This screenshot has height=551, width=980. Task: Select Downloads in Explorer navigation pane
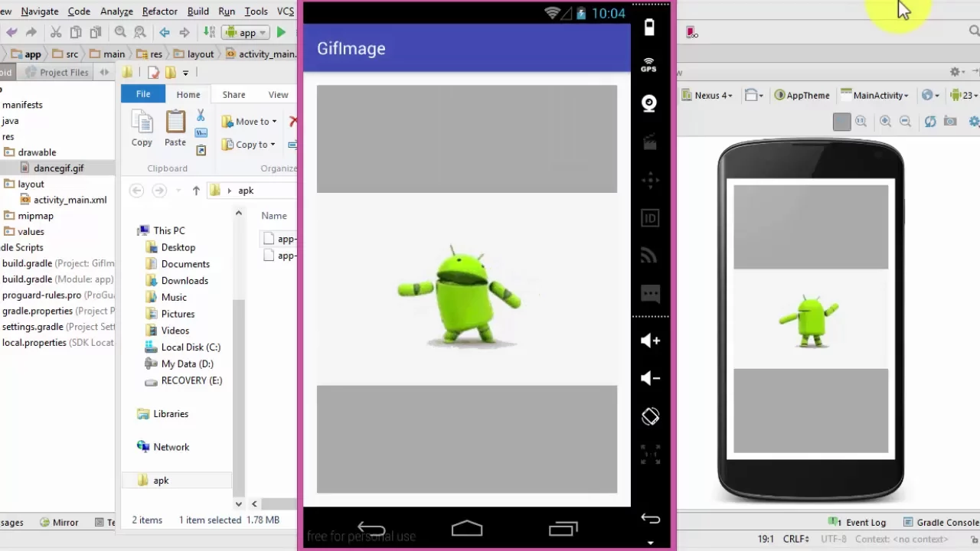177,281
